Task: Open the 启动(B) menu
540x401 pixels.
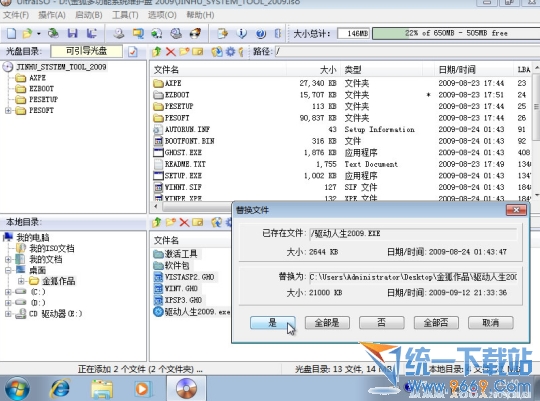Action: (x=89, y=15)
